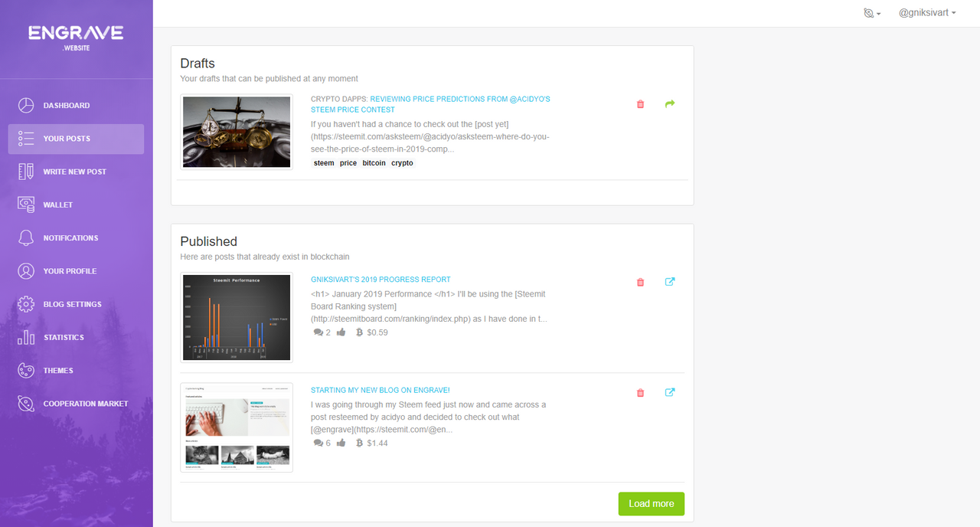
Task: Click the Your Posts list icon
Action: (x=26, y=139)
